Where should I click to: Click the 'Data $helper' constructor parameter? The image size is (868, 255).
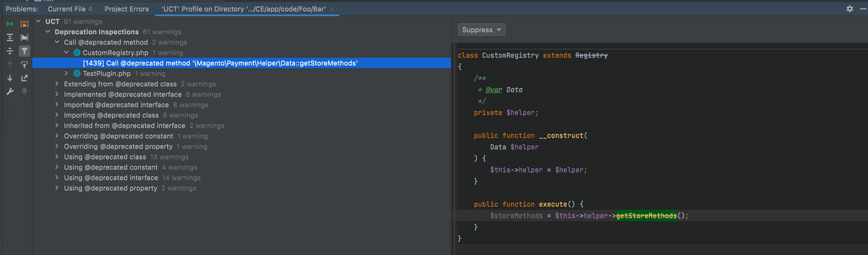(x=514, y=147)
